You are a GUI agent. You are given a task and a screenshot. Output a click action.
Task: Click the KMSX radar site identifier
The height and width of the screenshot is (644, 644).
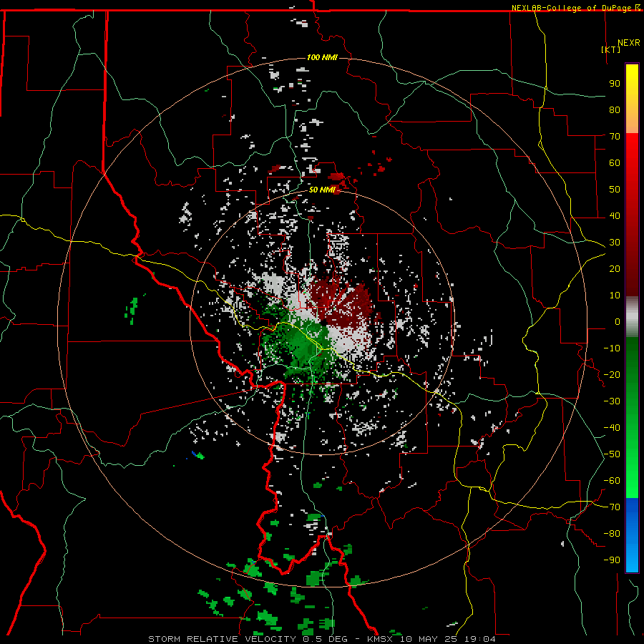[x=381, y=639]
